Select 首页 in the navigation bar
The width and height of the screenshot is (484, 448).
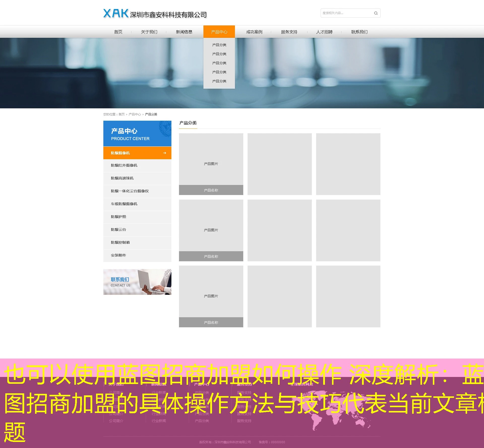click(x=118, y=32)
